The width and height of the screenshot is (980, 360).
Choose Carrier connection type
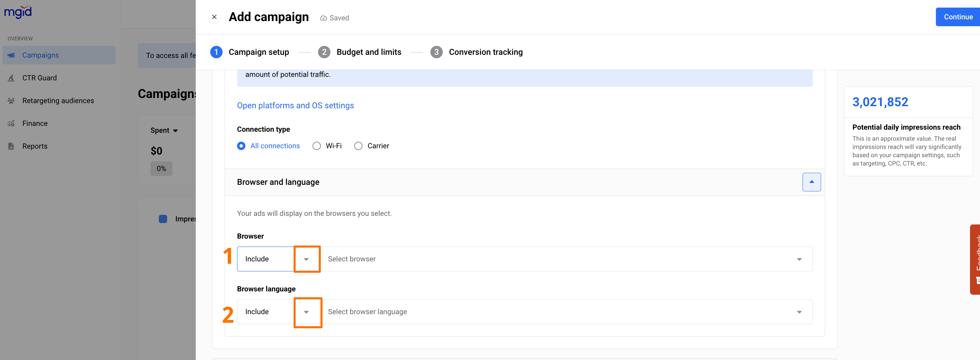pyautogui.click(x=358, y=146)
